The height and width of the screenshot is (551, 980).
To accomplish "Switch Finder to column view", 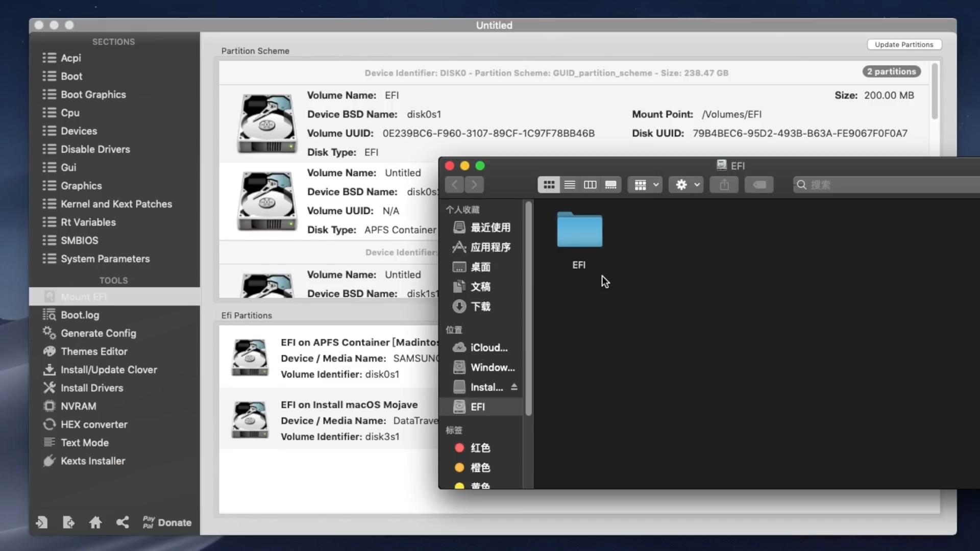I will 590,185.
